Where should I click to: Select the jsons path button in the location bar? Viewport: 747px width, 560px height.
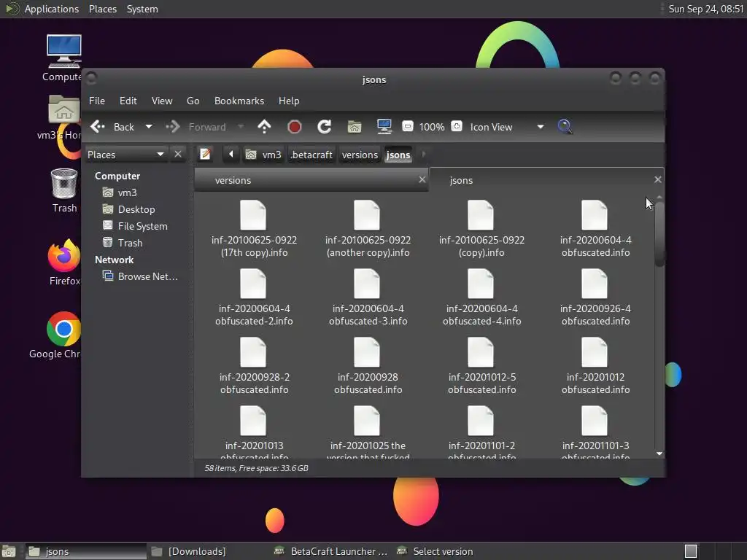point(398,155)
